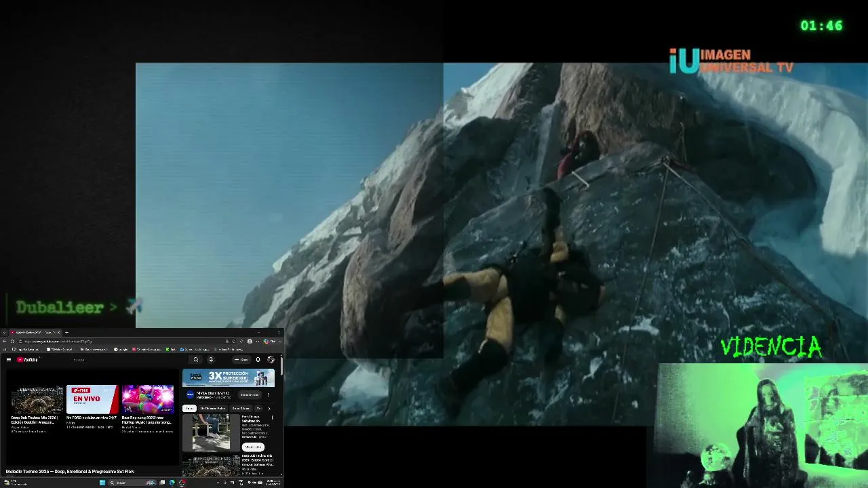
Task: Click the white button under sponsored video
Action: (253, 447)
